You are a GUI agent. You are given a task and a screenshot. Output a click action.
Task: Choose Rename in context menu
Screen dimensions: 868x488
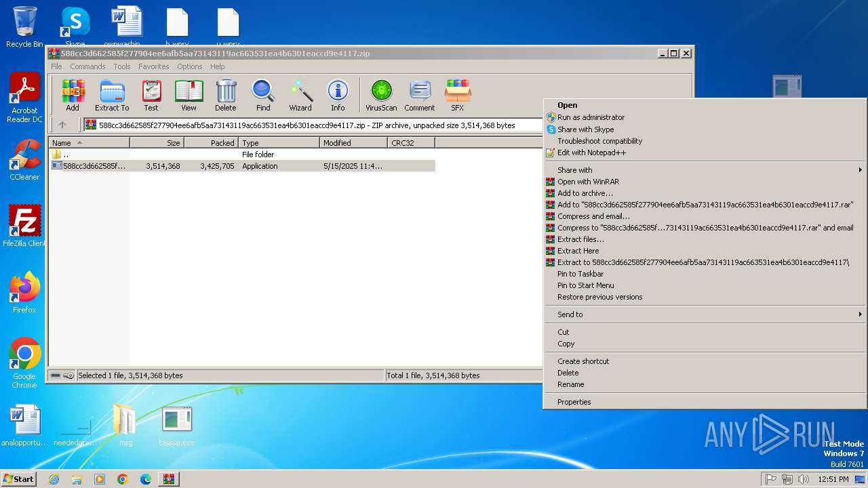[x=705, y=384]
